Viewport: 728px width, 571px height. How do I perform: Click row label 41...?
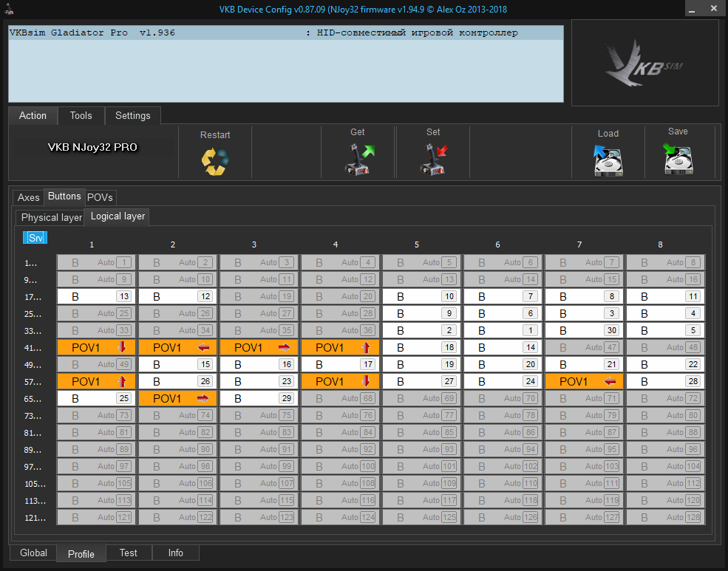click(x=33, y=348)
